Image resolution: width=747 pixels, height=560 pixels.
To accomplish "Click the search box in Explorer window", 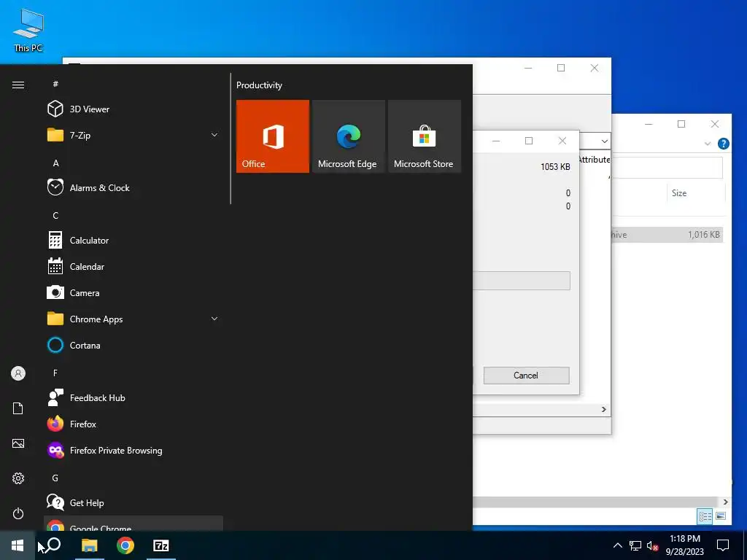I will (x=667, y=168).
